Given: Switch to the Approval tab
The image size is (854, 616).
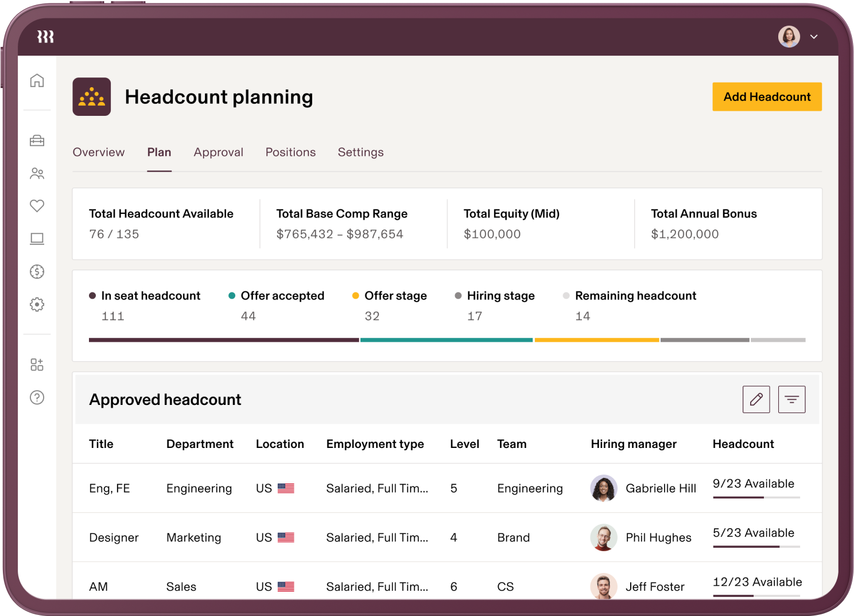Looking at the screenshot, I should 218,152.
